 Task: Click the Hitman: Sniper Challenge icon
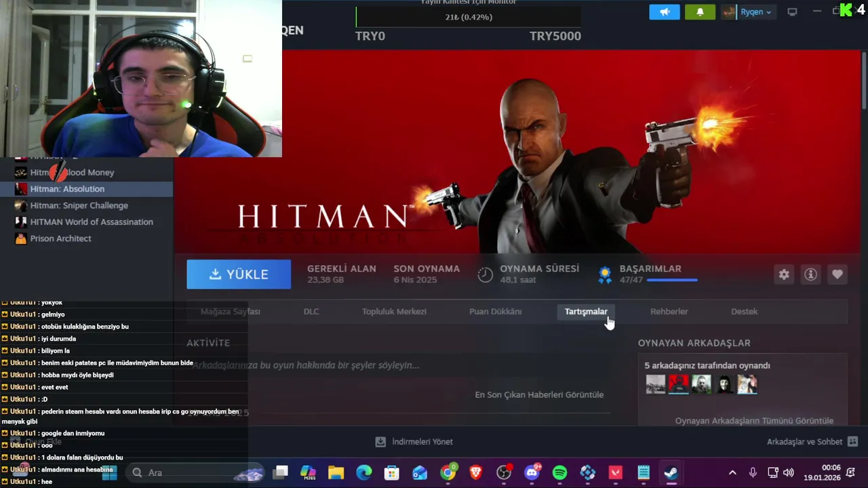(x=21, y=205)
